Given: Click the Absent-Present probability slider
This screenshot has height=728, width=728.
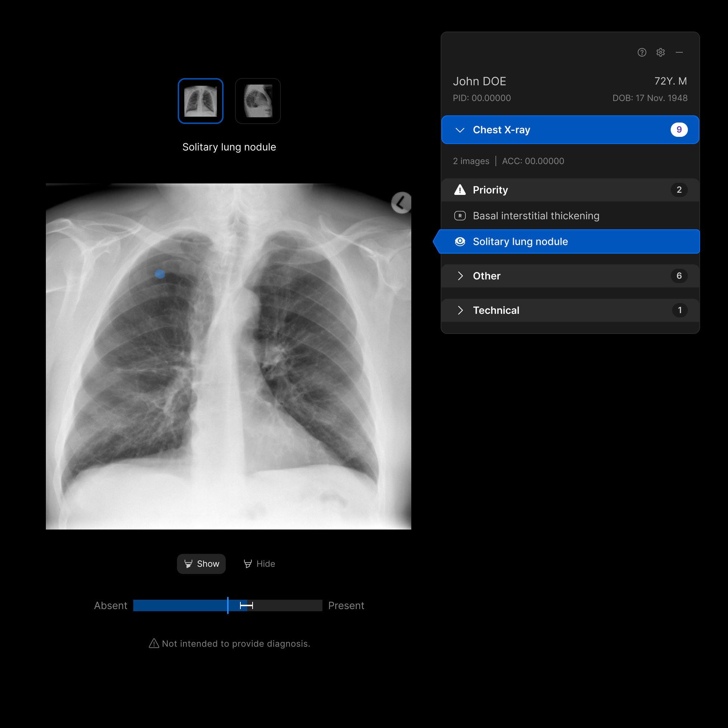Looking at the screenshot, I should coord(227,605).
